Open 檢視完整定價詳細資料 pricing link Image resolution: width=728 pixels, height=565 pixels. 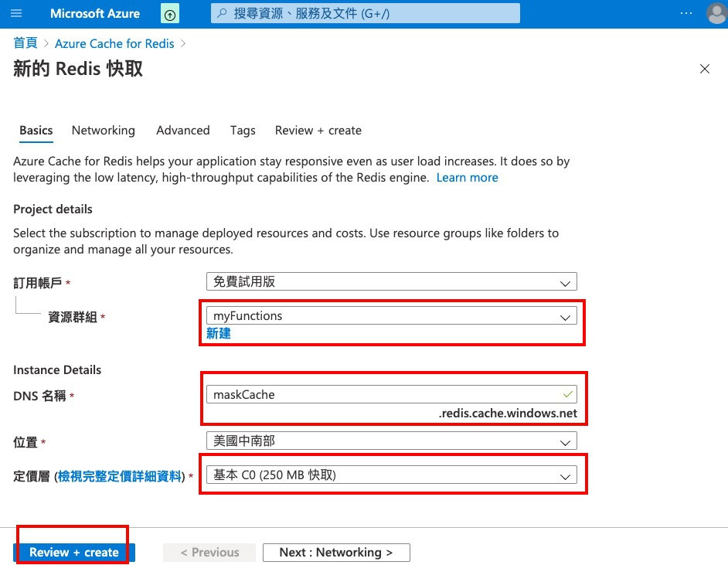click(x=119, y=476)
